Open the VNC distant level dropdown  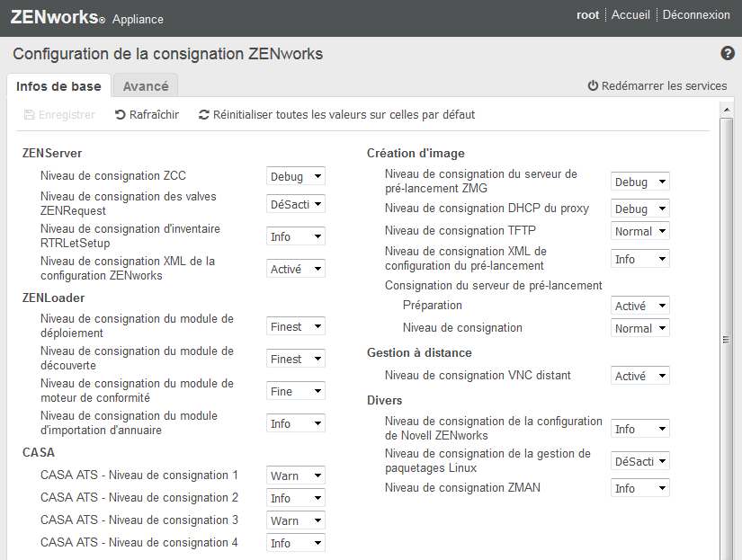coord(639,377)
